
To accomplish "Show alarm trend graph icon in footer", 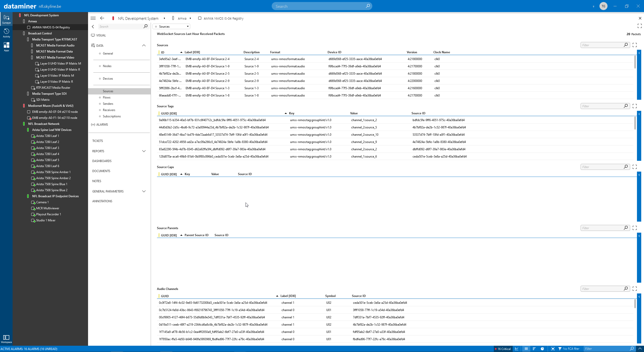I will pos(517,349).
